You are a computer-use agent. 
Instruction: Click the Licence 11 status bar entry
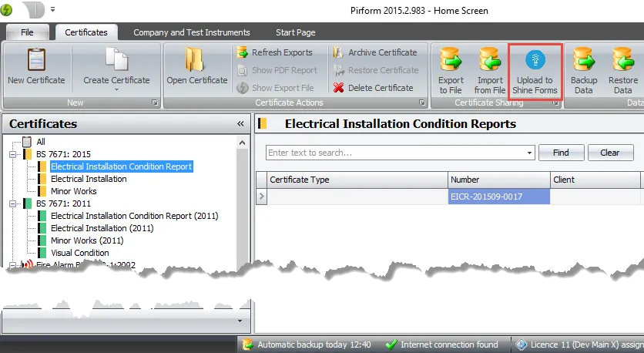(579, 345)
